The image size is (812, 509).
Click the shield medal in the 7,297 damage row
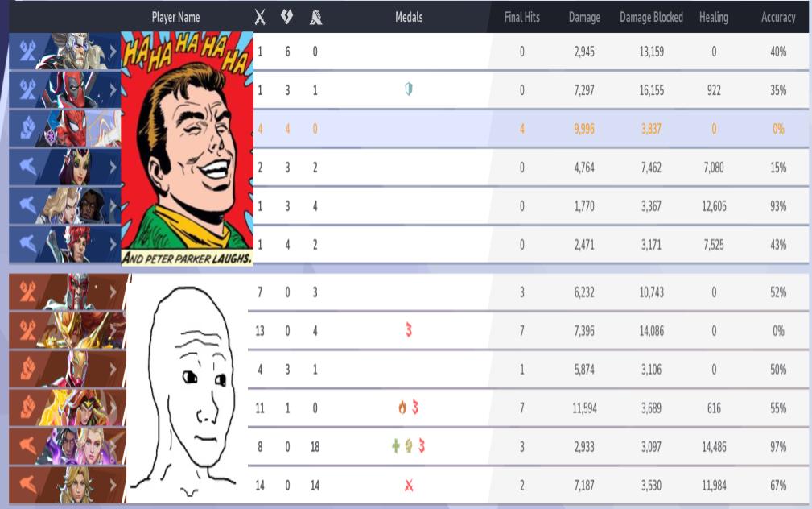[x=409, y=89]
